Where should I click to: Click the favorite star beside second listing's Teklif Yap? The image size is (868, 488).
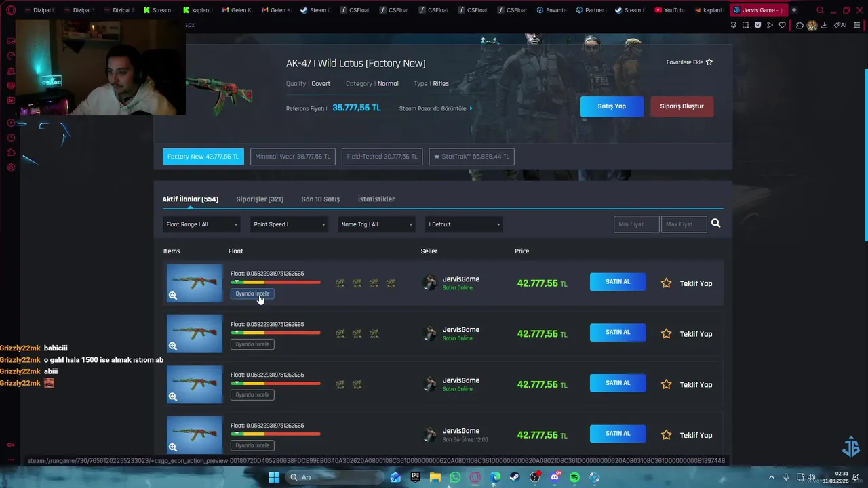point(667,333)
